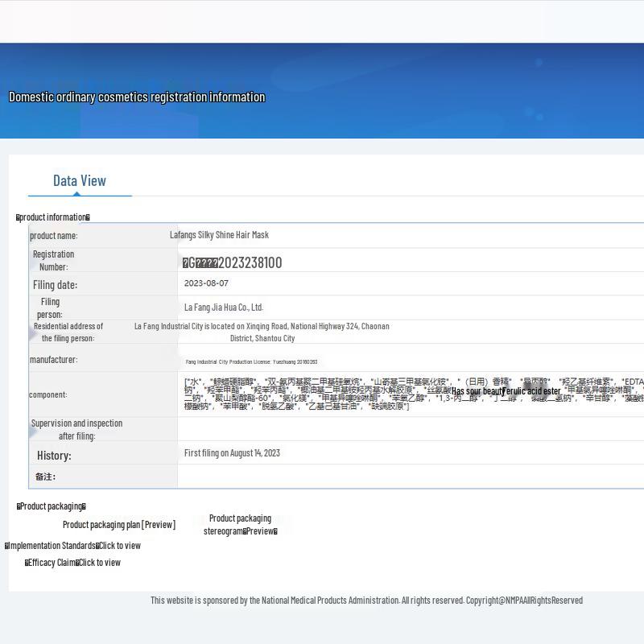Switch to the Data View tab
The width and height of the screenshot is (644, 644).
click(79, 180)
